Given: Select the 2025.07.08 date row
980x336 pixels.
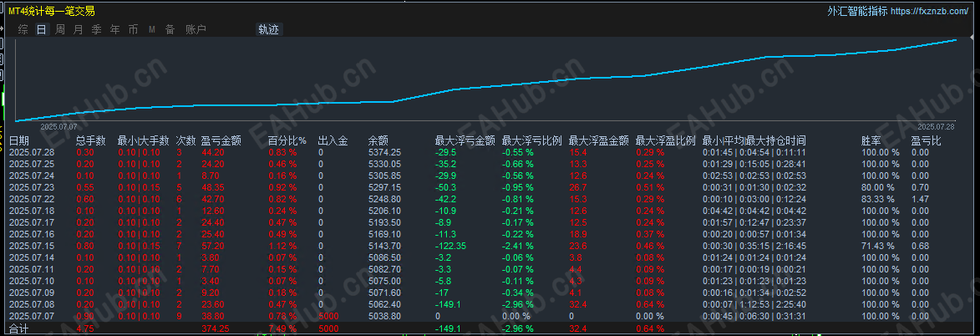Looking at the screenshot, I should (x=32, y=304).
